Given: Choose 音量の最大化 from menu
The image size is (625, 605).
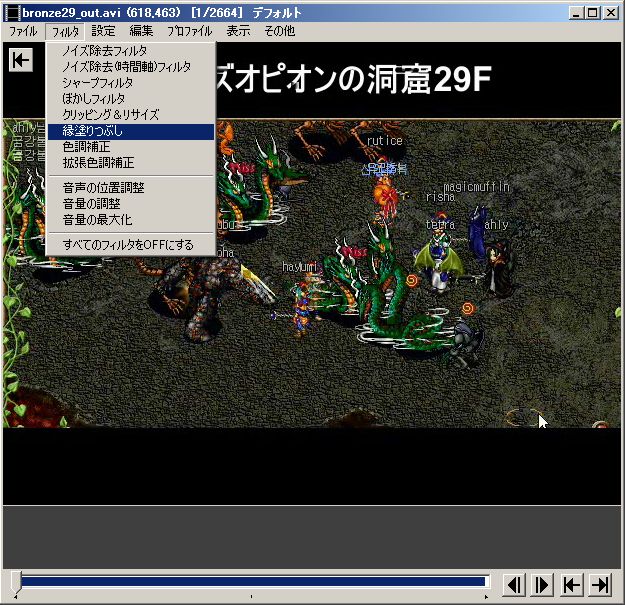Looking at the screenshot, I should [x=131, y=220].
